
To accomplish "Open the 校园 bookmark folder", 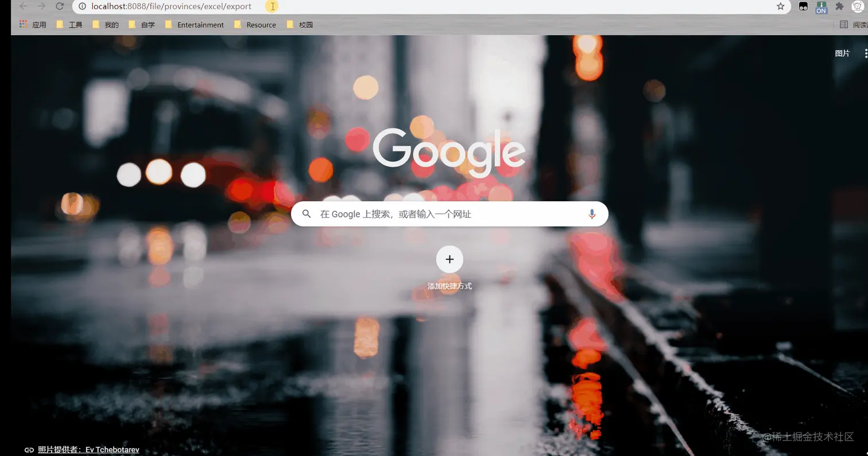I will tap(299, 25).
